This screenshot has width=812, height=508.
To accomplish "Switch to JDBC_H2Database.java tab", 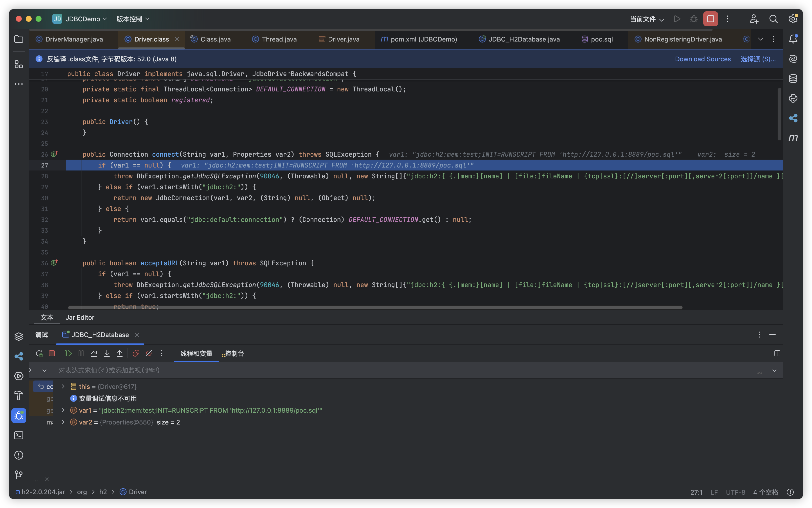I will 519,39.
